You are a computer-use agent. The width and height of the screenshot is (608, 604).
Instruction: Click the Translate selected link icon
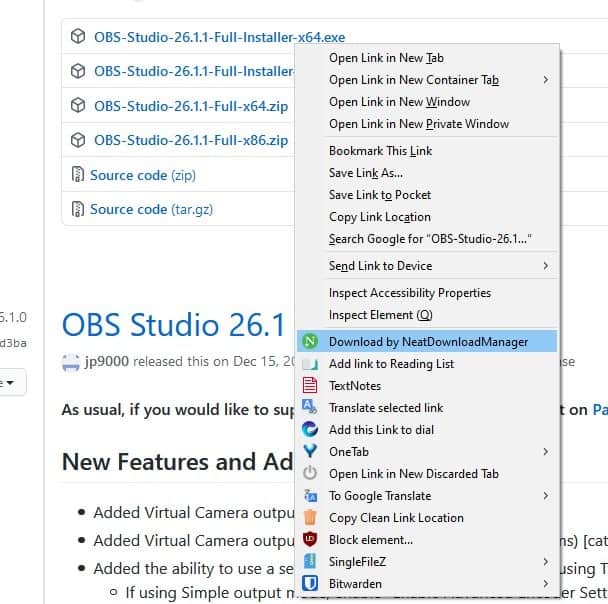[309, 407]
